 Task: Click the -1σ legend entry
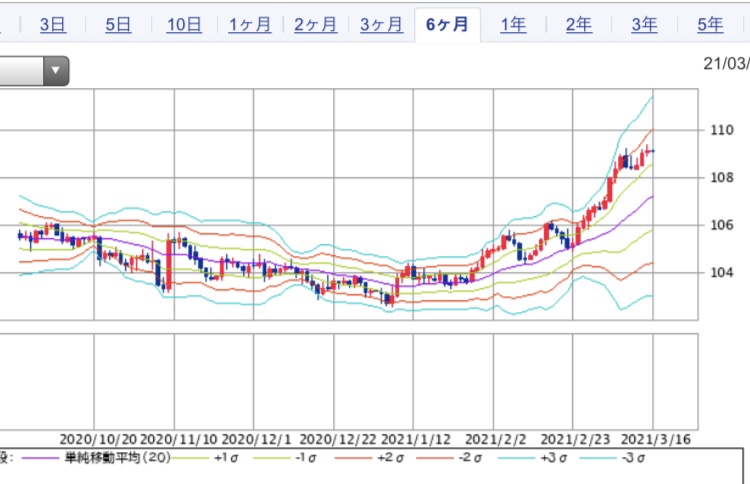point(307,458)
